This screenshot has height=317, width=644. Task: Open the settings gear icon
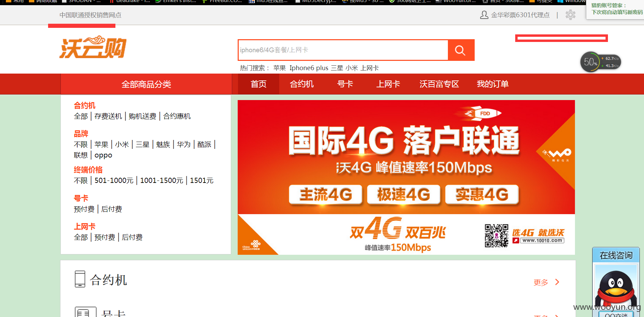570,15
